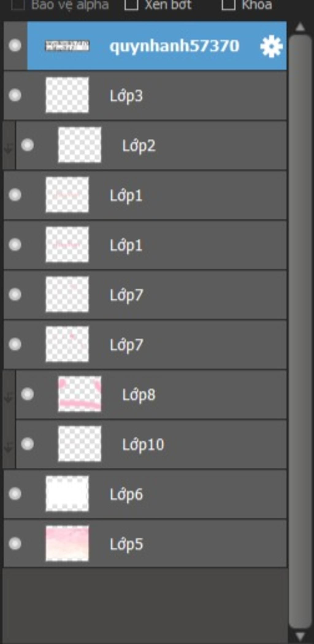Toggle visibility of the Lớp5 layer
Screen dimensions: 314x644
(x=15, y=543)
